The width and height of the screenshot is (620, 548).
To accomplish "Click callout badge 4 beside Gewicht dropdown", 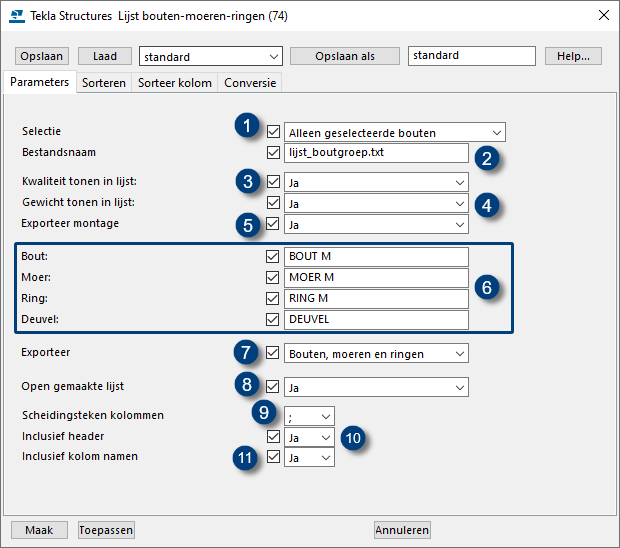I will [487, 204].
